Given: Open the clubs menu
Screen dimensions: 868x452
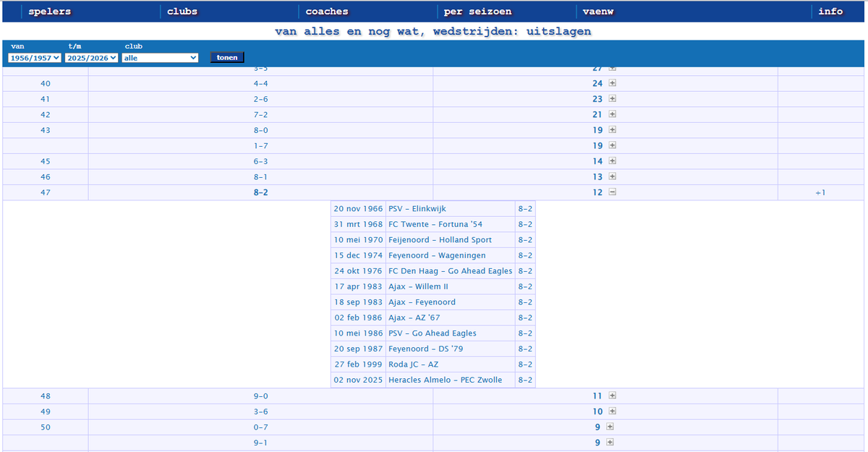Looking at the screenshot, I should [182, 12].
